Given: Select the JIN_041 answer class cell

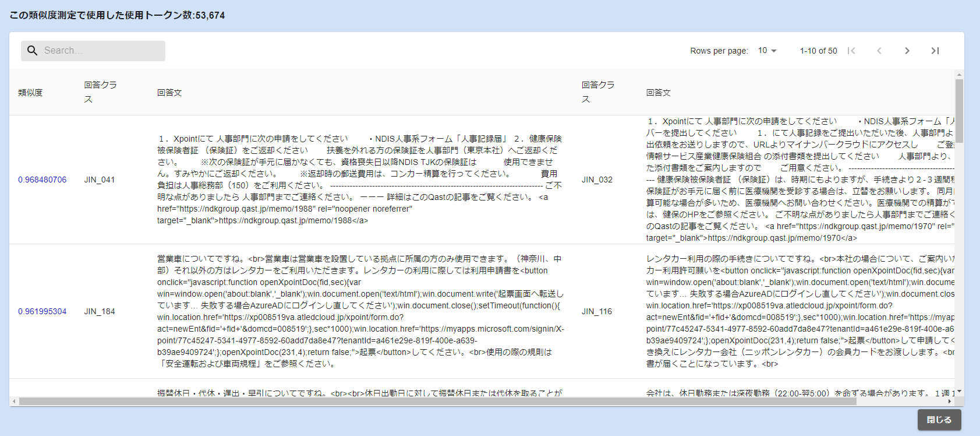Looking at the screenshot, I should point(100,180).
